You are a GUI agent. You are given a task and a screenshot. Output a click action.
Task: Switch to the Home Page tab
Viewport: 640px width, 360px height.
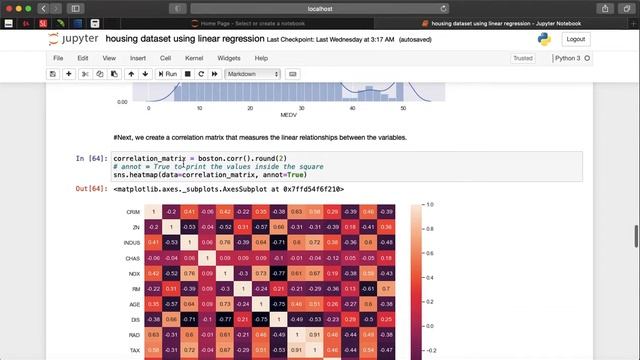tap(248, 23)
